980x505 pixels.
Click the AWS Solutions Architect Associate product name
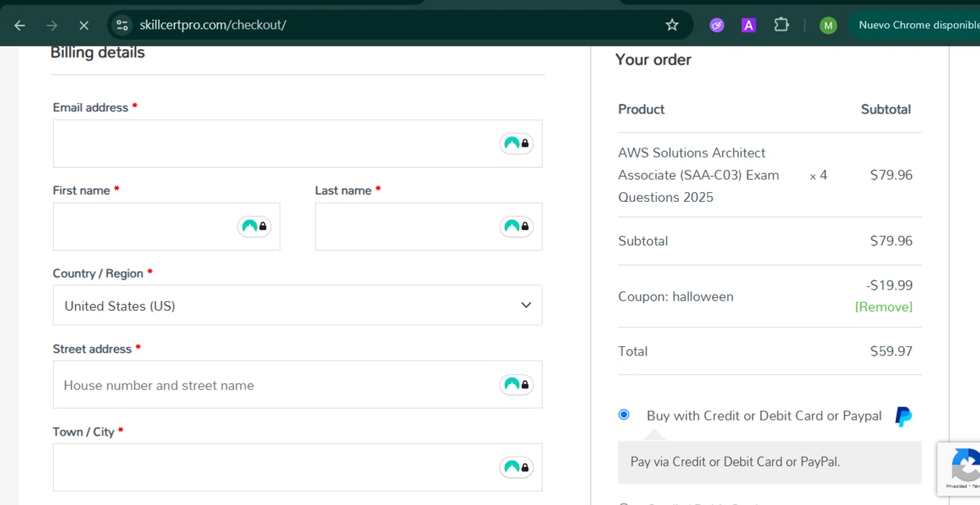(698, 175)
